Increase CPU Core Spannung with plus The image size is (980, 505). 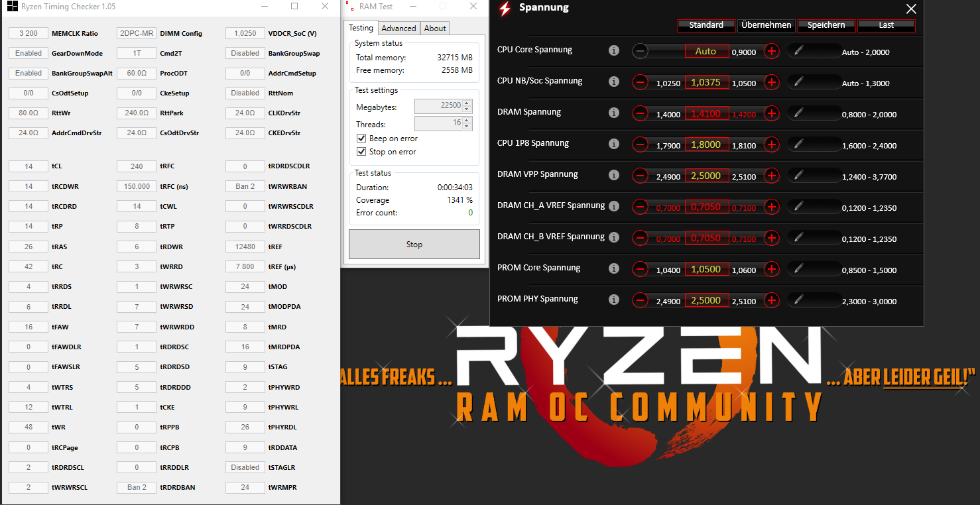[772, 51]
